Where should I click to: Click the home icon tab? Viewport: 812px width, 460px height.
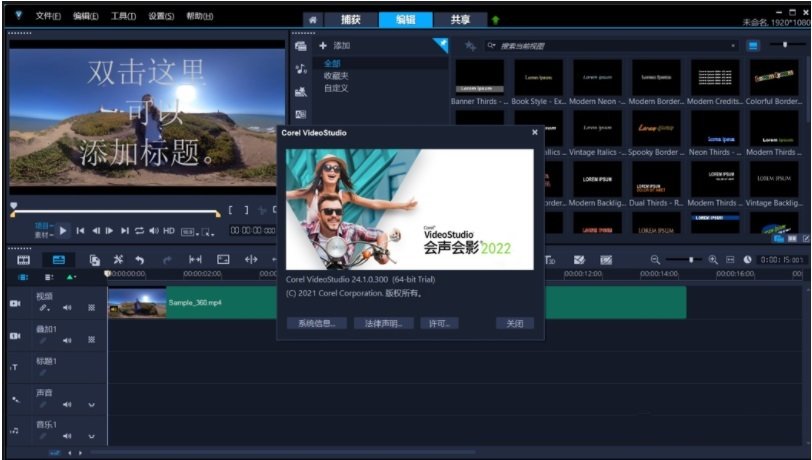coord(313,20)
